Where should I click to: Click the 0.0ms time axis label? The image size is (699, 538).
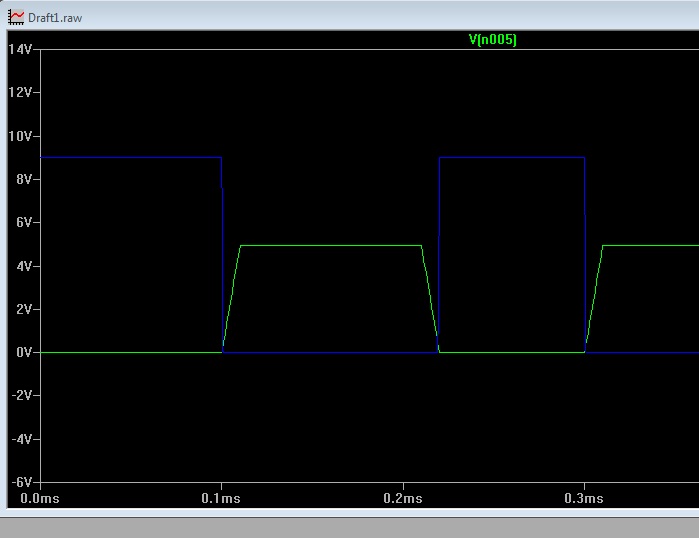[39, 498]
